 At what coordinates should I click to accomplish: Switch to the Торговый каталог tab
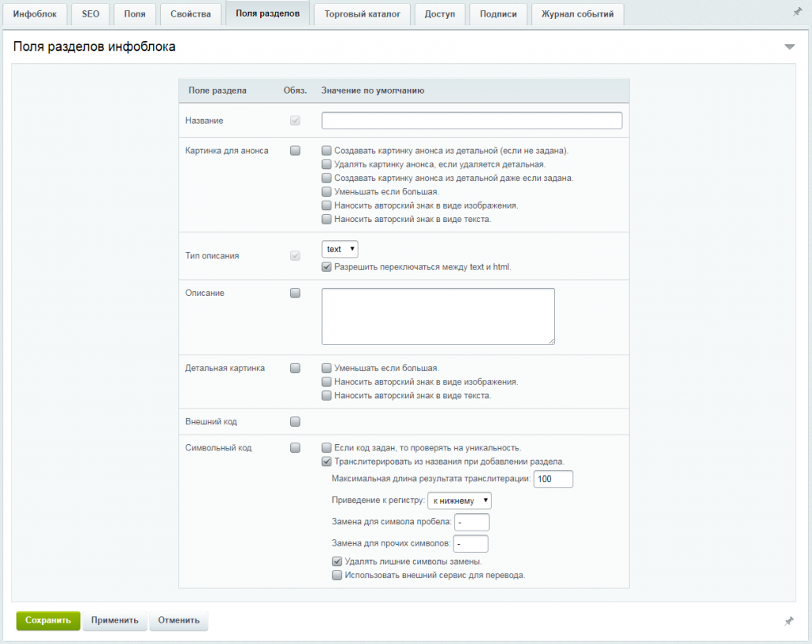point(362,14)
